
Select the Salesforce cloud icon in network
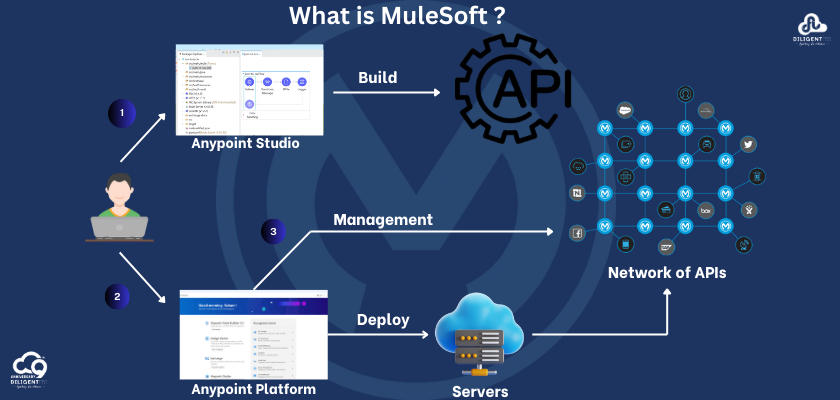625,111
